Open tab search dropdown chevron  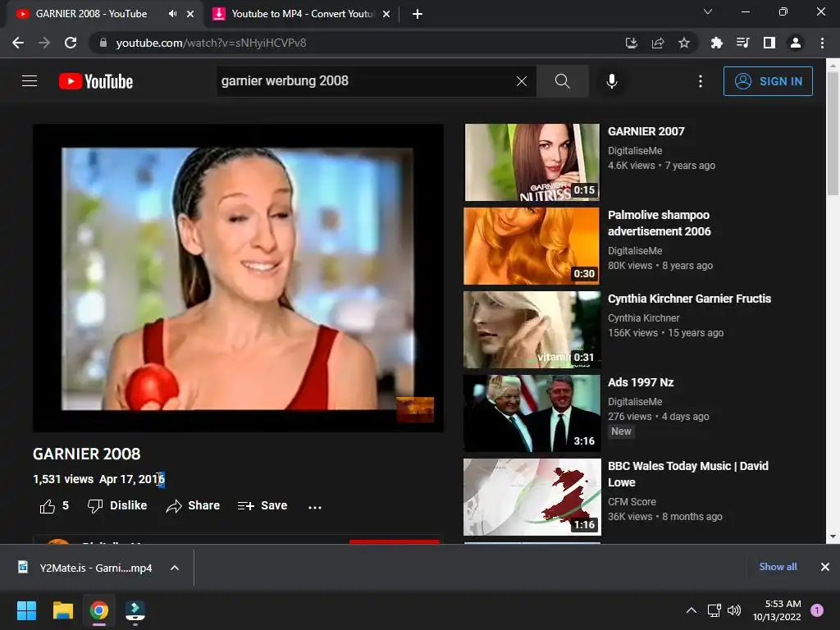tap(708, 11)
